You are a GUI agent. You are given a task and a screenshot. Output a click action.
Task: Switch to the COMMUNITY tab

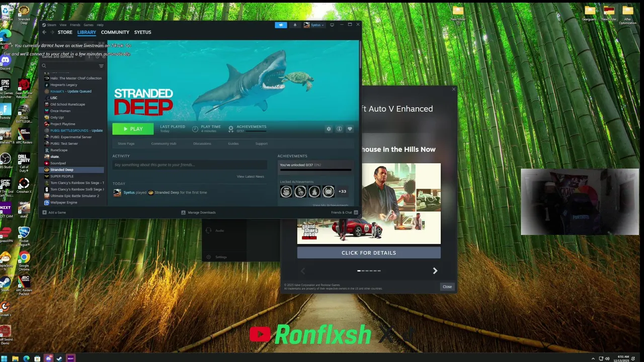[x=115, y=32]
